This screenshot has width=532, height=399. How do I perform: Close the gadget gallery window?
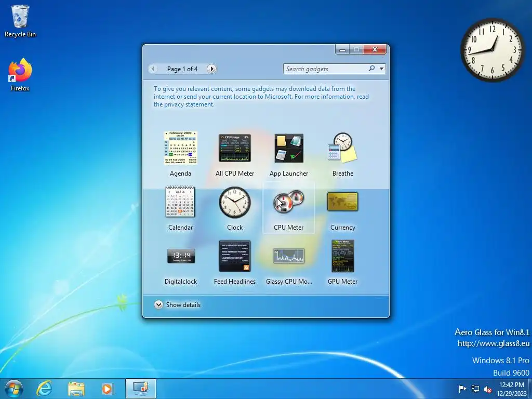[x=375, y=49]
